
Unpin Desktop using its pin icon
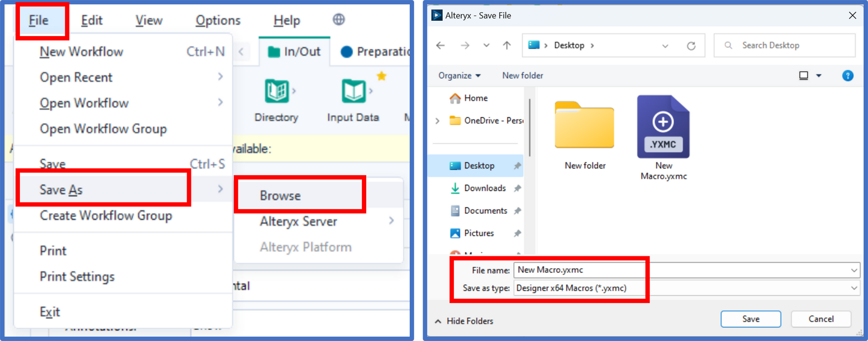tap(517, 166)
